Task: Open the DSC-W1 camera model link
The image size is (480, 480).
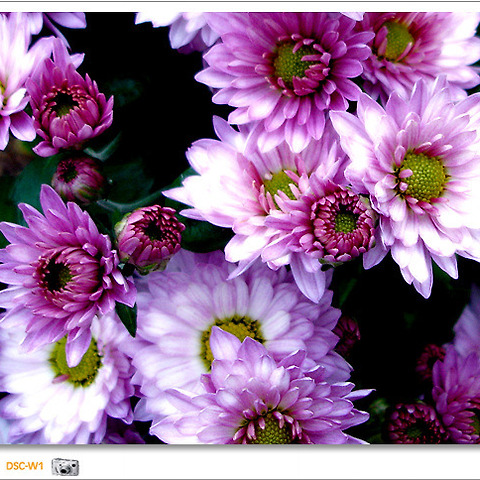Action: click(x=25, y=466)
